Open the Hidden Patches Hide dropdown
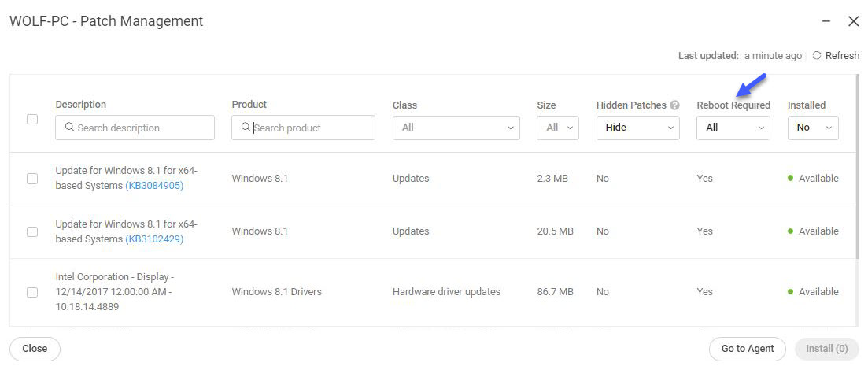Viewport: 868px width, 370px height. coord(637,128)
